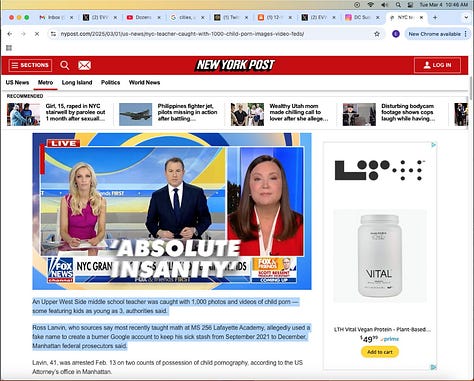Screen dimensions: 474x381
Task: Select the Metro nav item
Action: 45,82
